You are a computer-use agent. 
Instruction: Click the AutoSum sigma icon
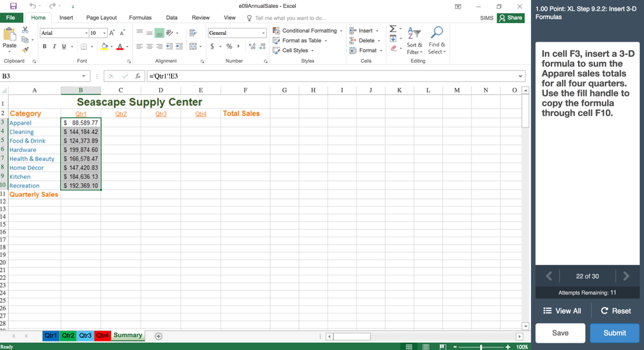pyautogui.click(x=392, y=29)
